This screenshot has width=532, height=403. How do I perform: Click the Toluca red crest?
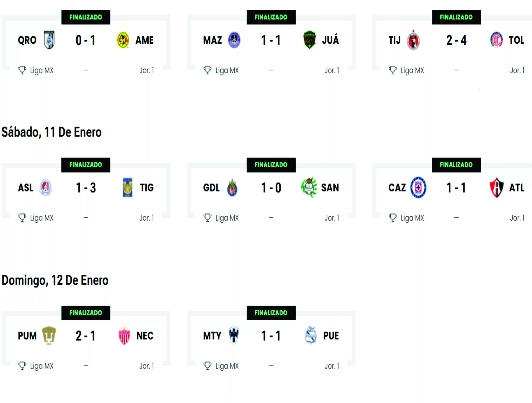pos(496,40)
